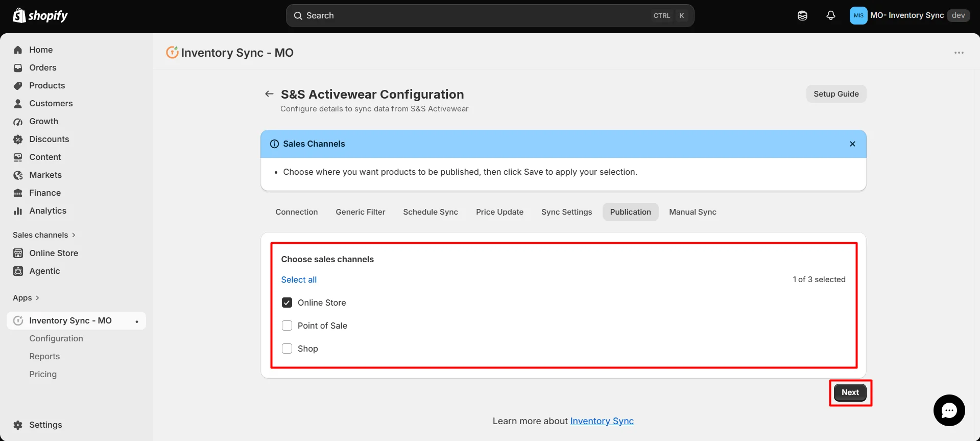Viewport: 980px width, 441px height.
Task: Open the Setup Guide button
Action: click(836, 94)
